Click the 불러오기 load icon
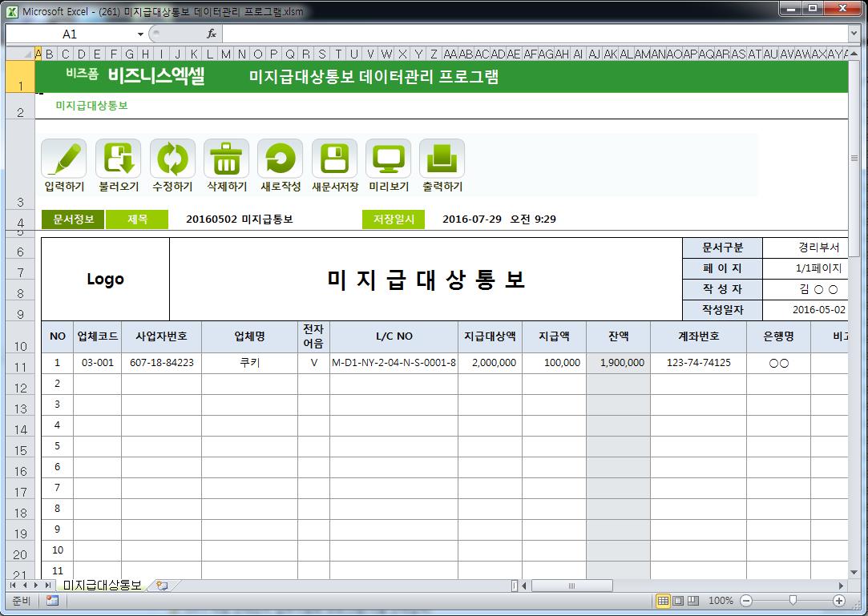This screenshot has height=616, width=868. (118, 159)
